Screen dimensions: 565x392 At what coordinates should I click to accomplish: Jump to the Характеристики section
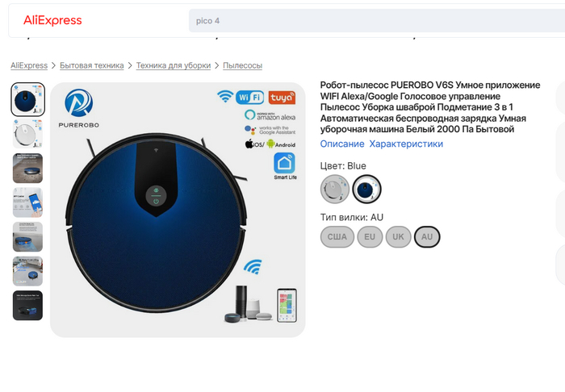(406, 144)
